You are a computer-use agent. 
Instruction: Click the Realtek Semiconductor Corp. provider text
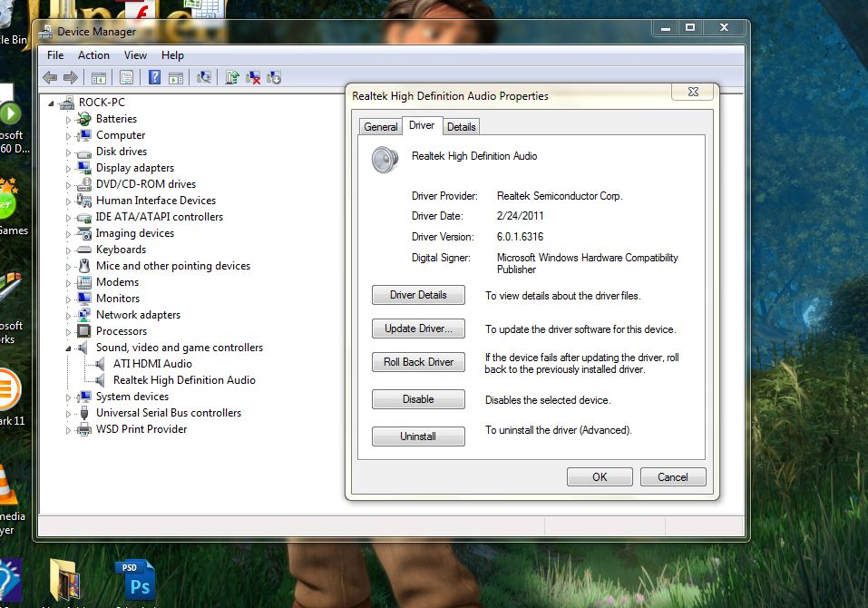click(560, 196)
